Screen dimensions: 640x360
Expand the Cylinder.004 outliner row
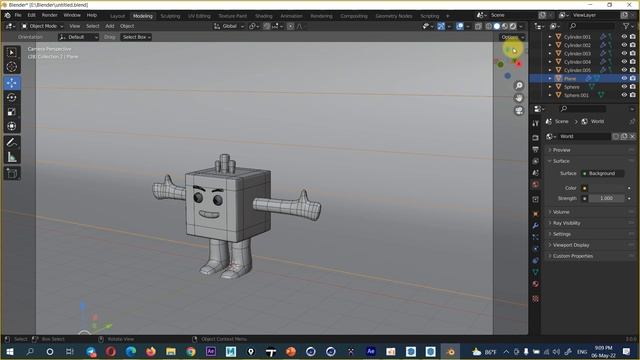point(550,62)
